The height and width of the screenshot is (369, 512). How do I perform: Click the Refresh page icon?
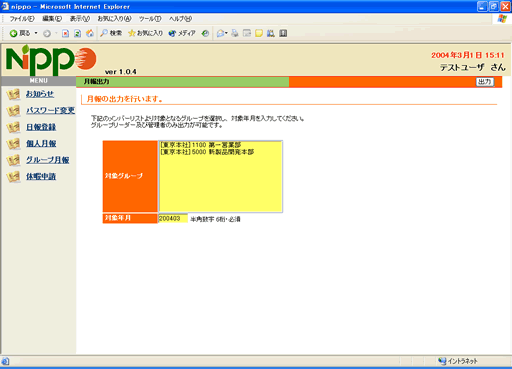coord(77,33)
